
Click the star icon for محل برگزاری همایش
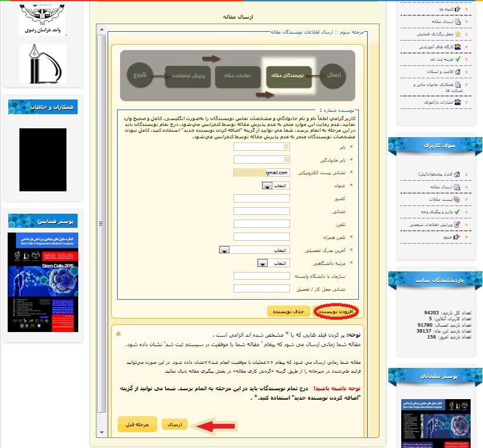click(458, 34)
